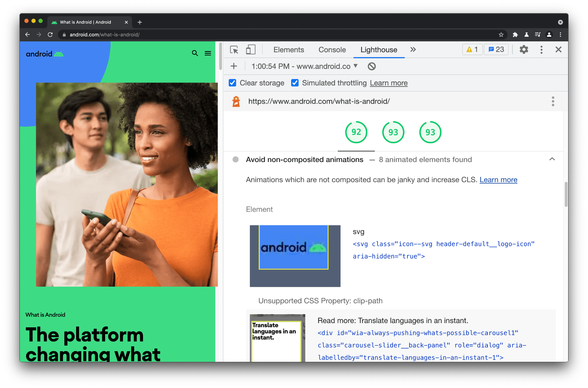Expand the more DevTools panels chevron

pyautogui.click(x=413, y=49)
